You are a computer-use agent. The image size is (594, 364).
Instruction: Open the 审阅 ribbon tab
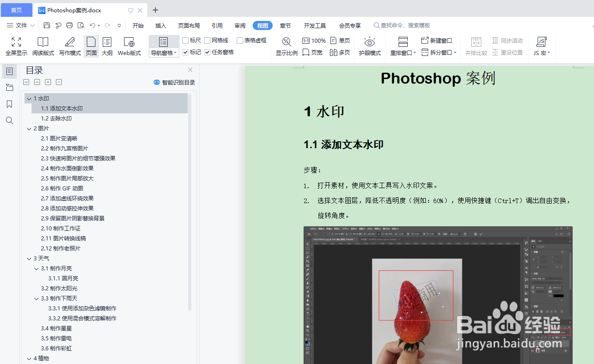click(x=240, y=25)
